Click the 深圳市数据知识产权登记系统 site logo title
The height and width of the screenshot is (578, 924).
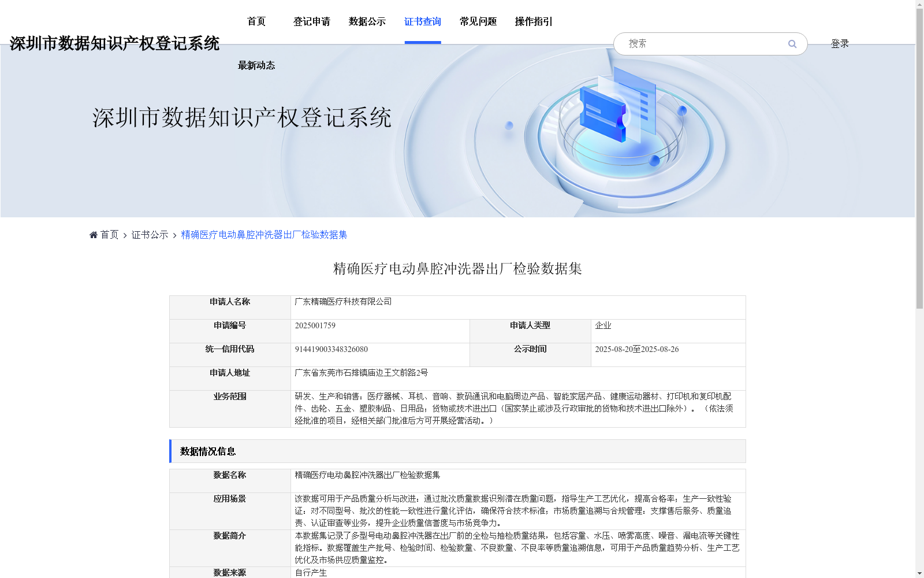point(114,43)
